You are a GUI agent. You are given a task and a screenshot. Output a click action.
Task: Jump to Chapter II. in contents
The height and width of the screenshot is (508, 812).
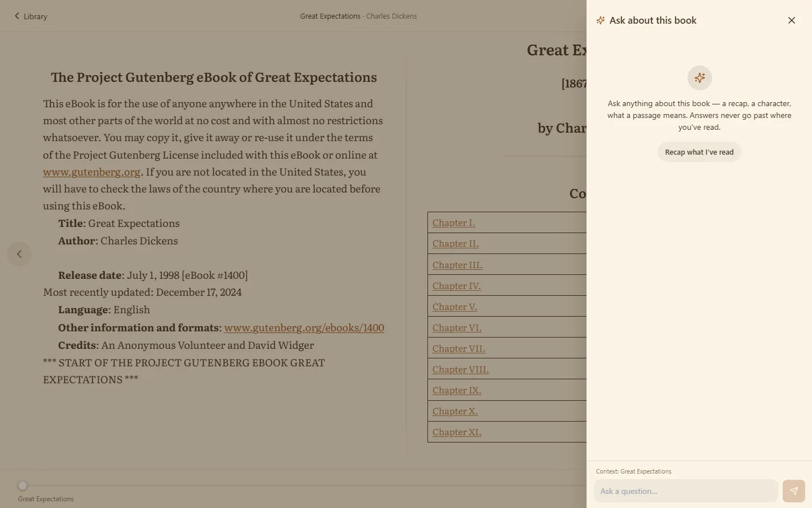click(x=455, y=243)
